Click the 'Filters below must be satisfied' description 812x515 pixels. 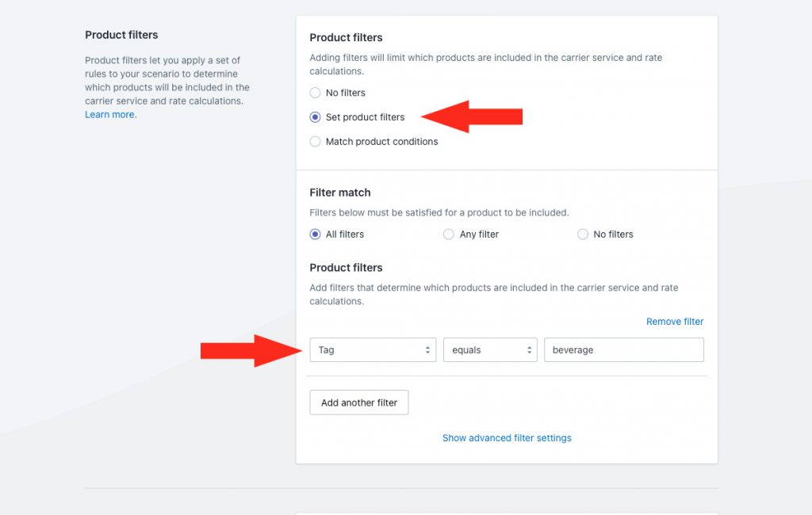click(x=439, y=212)
